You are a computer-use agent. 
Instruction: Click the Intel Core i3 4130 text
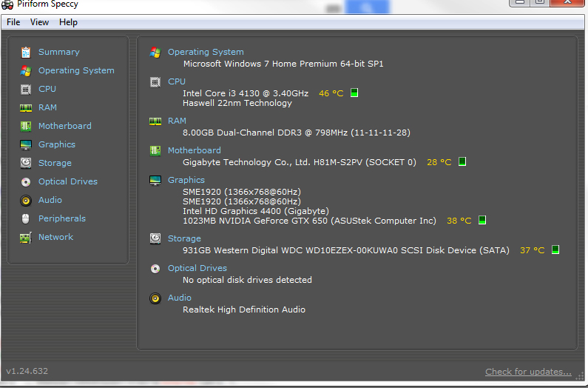point(246,93)
